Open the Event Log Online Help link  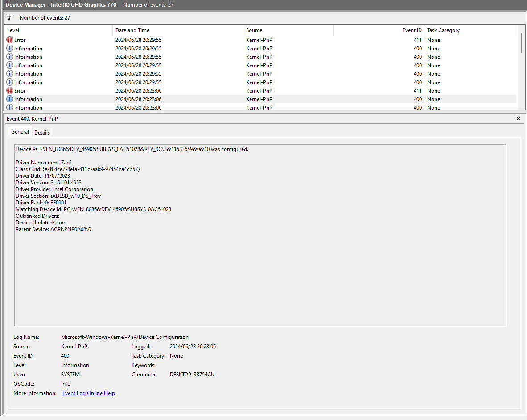coord(88,393)
